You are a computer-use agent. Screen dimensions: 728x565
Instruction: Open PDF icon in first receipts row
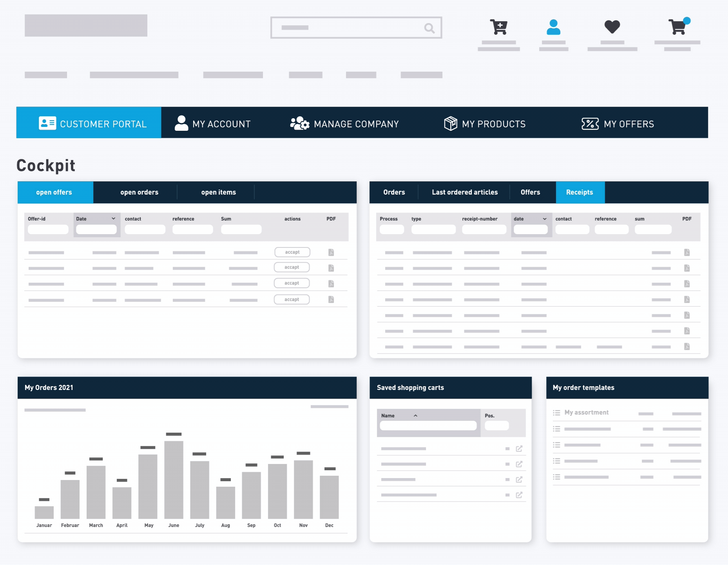point(686,253)
